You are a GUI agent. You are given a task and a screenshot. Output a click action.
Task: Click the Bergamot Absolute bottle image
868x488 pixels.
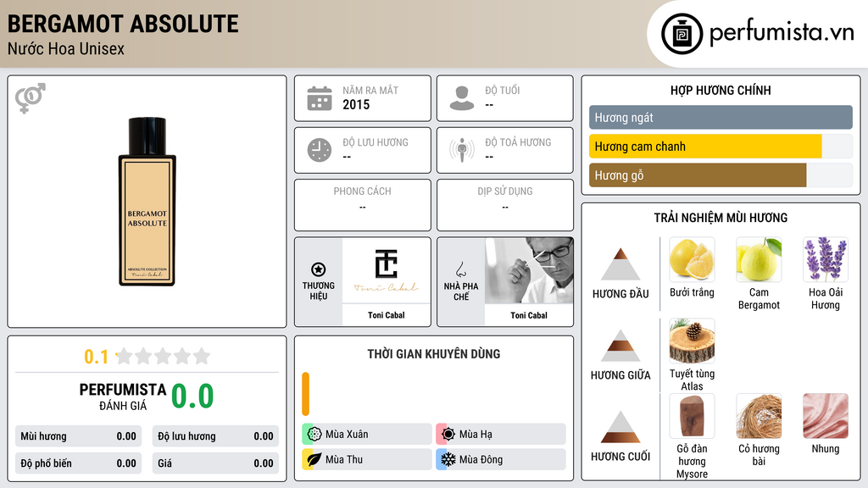tap(147, 202)
